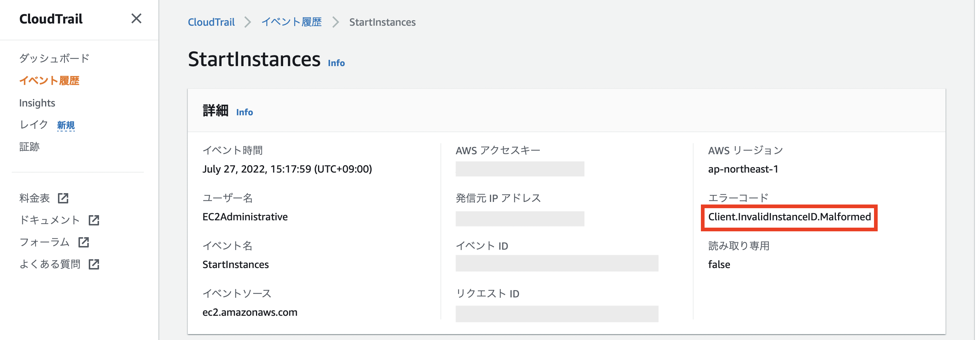Screen dimensions: 980x340
Task: Close the CloudTrail sidebar panel
Action: (136, 19)
